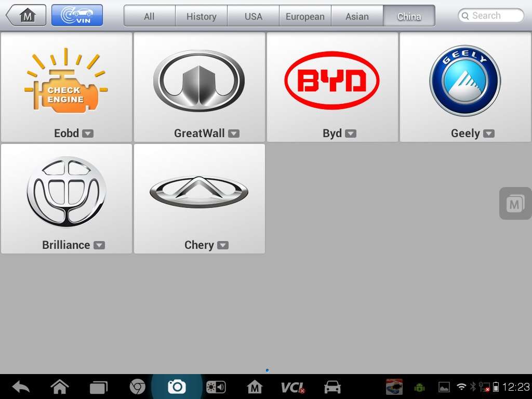
Task: Tap the MaxiSys home icon in bottom bar
Action: point(255,387)
